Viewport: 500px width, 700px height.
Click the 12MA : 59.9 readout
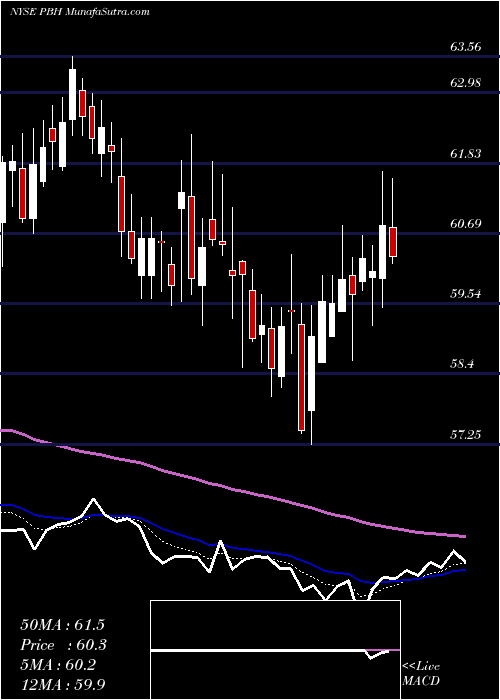62,685
